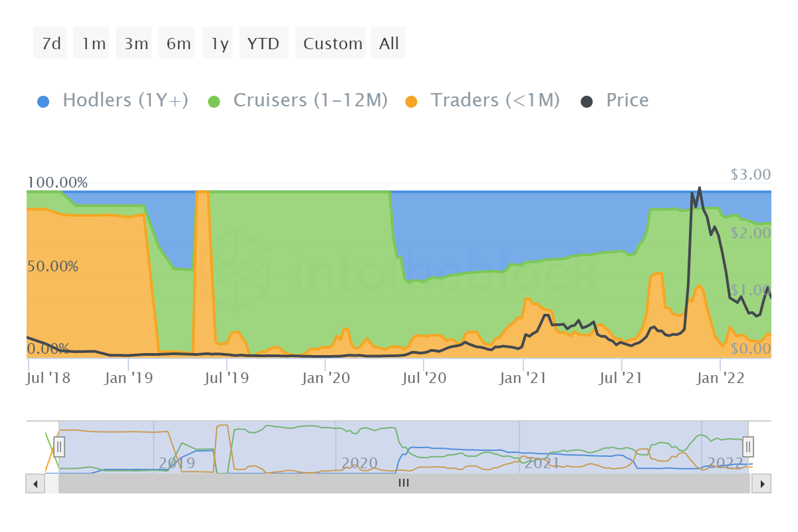Select the All time range
This screenshot has height=532, width=798.
coord(388,43)
